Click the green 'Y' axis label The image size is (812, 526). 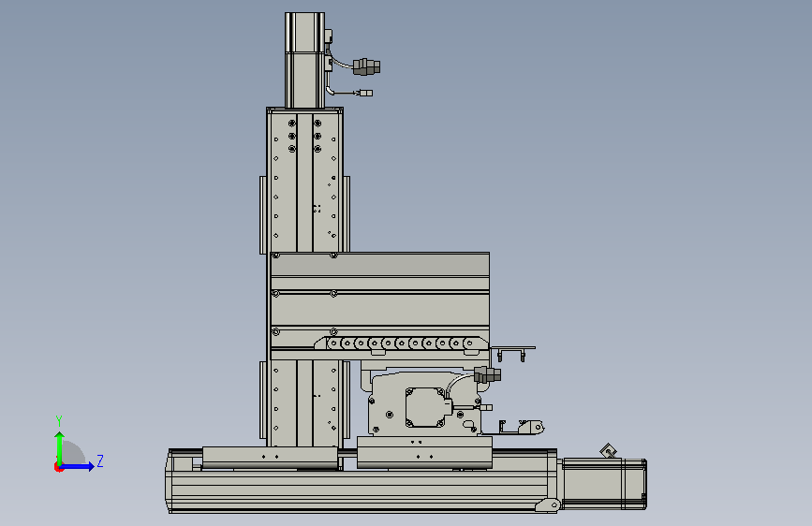(59, 421)
